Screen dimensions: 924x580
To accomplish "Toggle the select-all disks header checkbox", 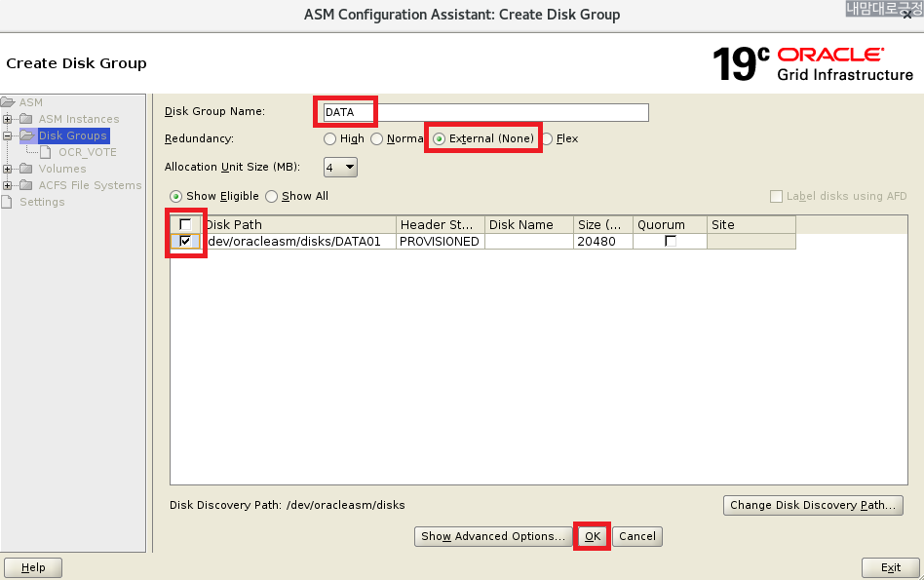I will point(185,224).
